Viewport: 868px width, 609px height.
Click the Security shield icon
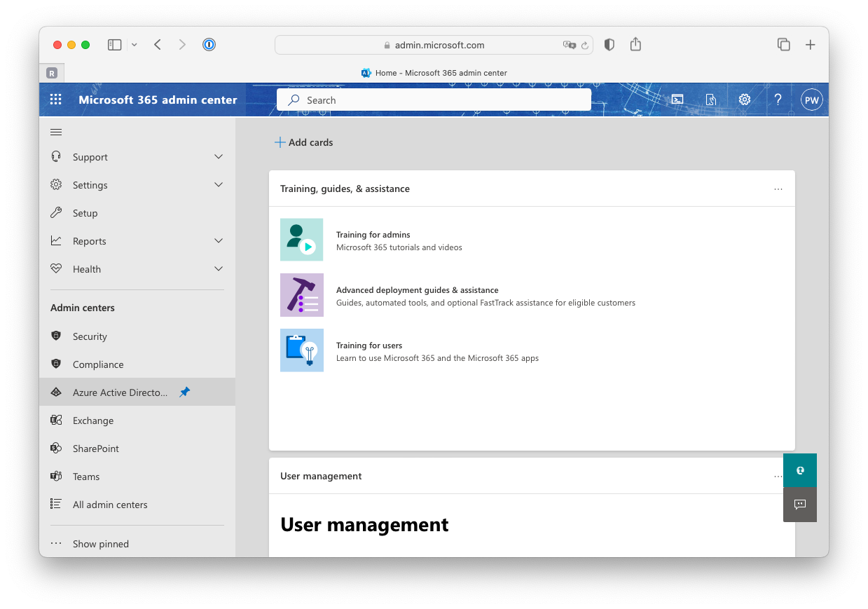(56, 336)
